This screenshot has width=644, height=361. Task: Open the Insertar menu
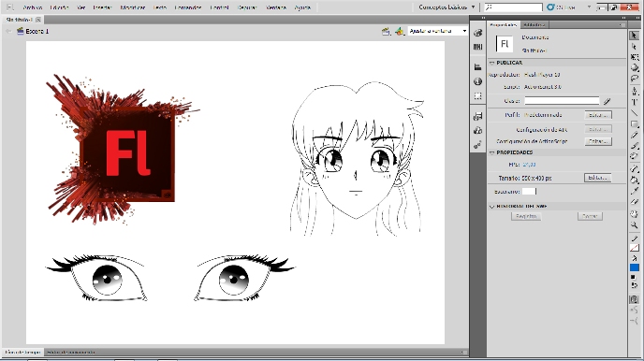coord(102,7)
